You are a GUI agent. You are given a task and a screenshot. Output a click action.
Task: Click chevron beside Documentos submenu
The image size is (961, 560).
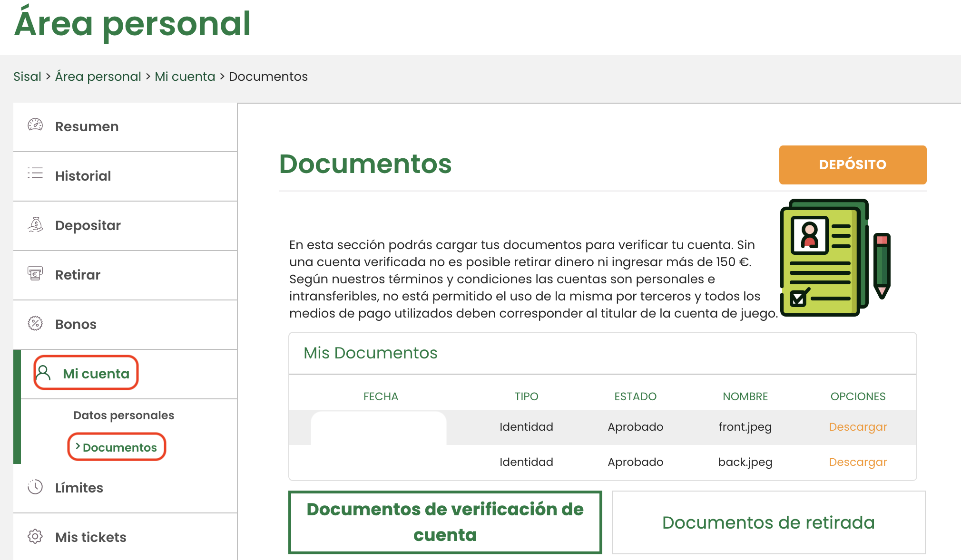click(x=78, y=446)
